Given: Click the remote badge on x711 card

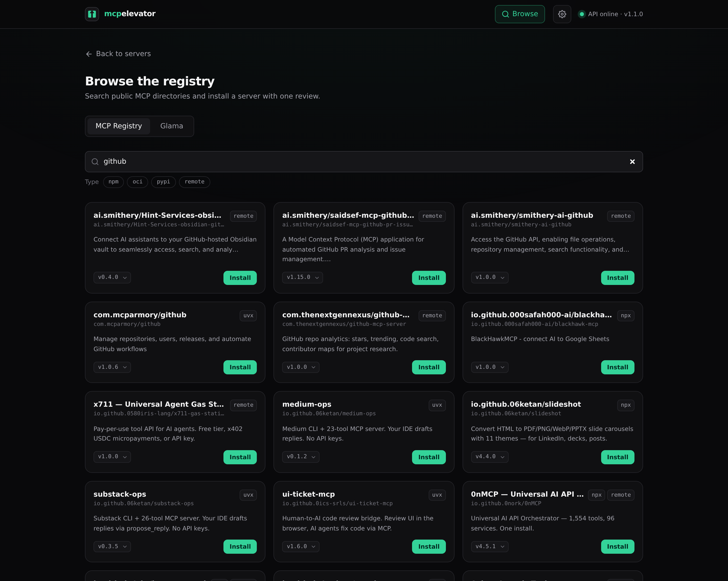Looking at the screenshot, I should 243,405.
